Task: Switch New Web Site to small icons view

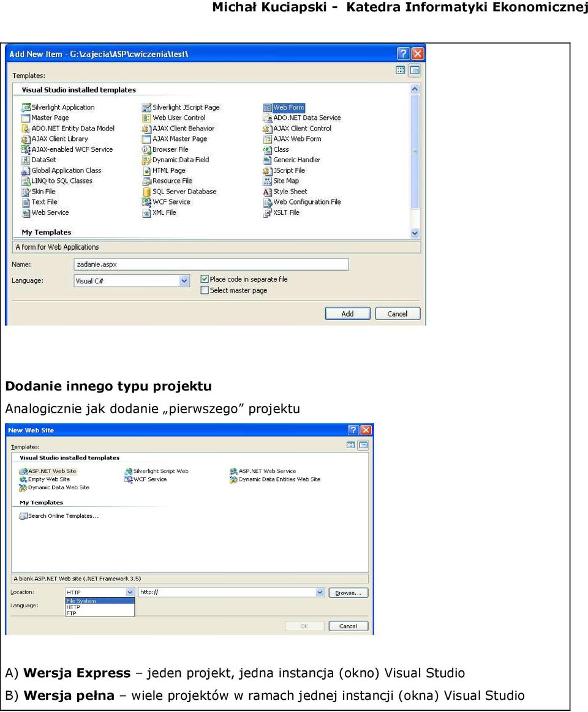Action: pos(363,445)
